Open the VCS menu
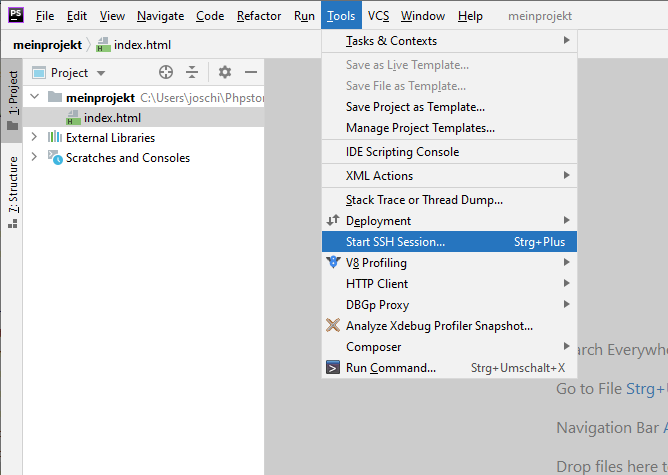This screenshot has width=668, height=475. pyautogui.click(x=378, y=16)
